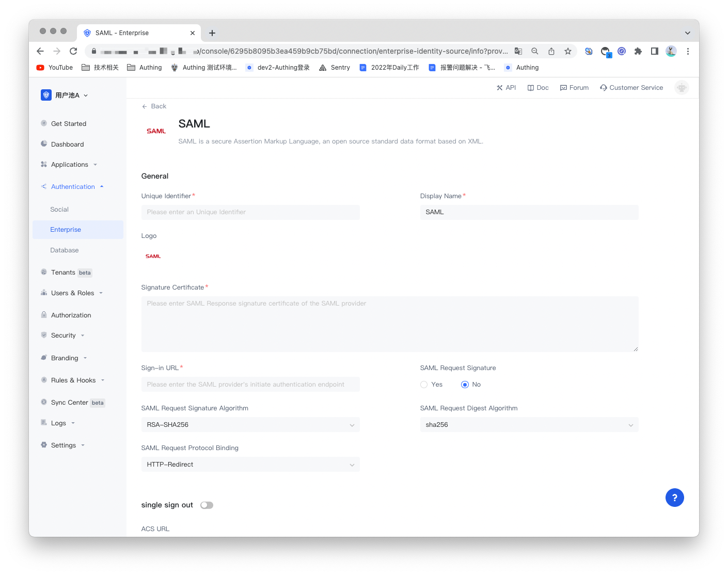Open Social under Authentication menu

(59, 210)
